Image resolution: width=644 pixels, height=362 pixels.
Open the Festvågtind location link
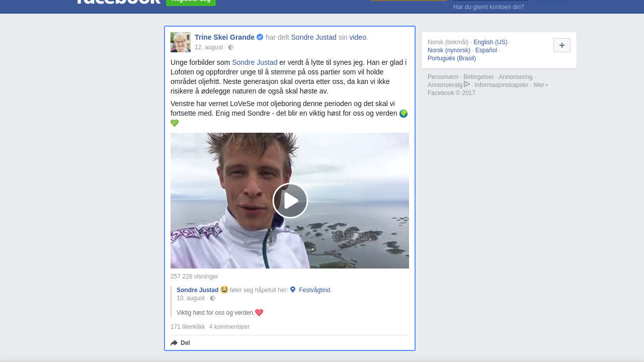tap(314, 290)
